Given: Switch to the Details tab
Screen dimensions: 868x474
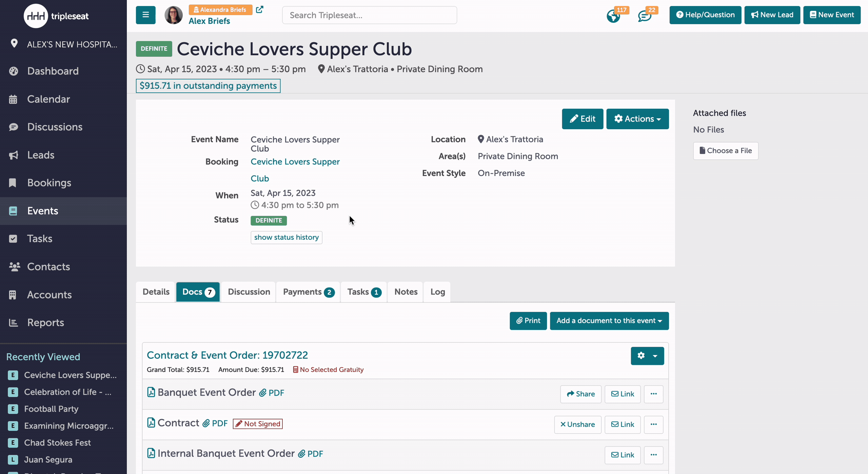Looking at the screenshot, I should point(156,292).
